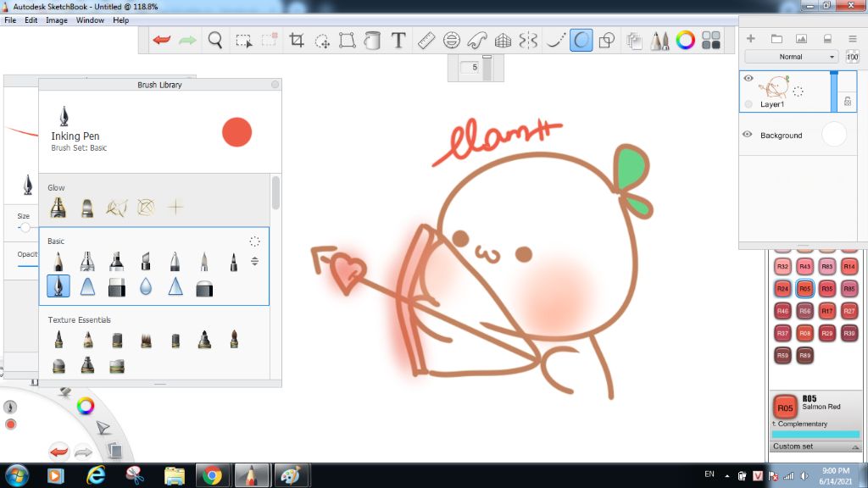Expand the Custom set section
Image resolution: width=868 pixels, height=488 pixels.
point(816,446)
